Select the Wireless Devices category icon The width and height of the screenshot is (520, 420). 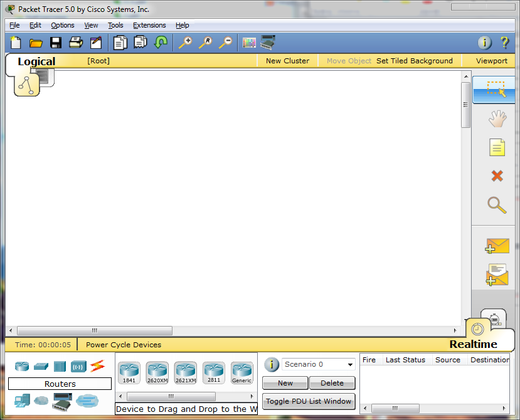click(x=78, y=367)
